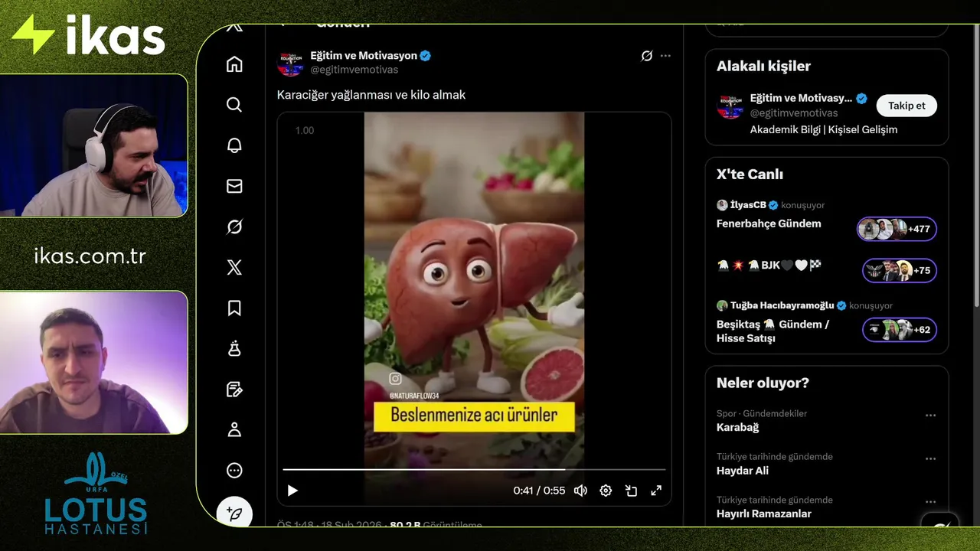Image resolution: width=980 pixels, height=551 pixels.
Task: Open the BJK live space
Action: pos(769,266)
